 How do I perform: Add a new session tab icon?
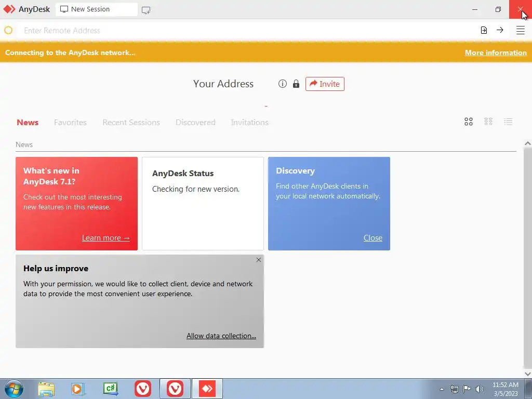click(146, 10)
